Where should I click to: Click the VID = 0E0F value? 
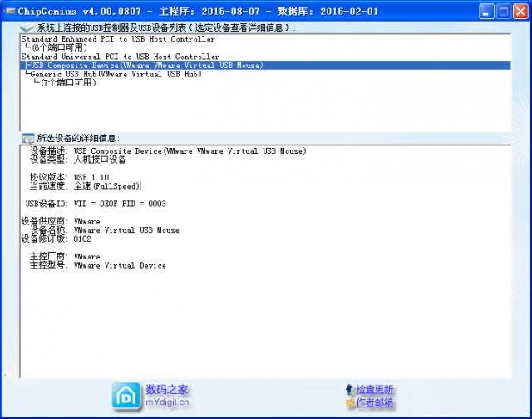click(96, 204)
